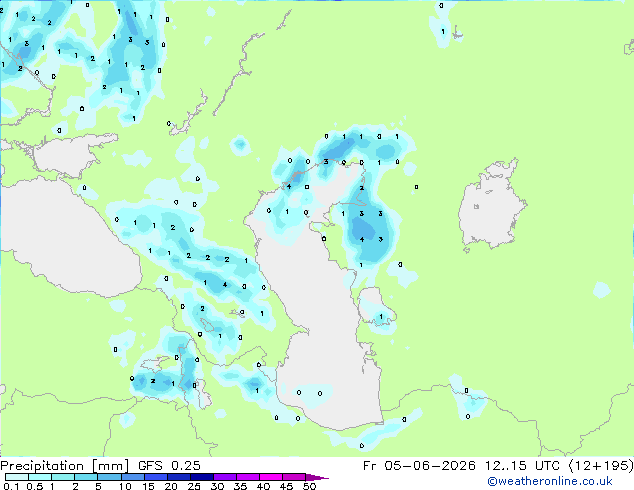The image size is (634, 490).
Task: Click the legend scale value 35
Action: [240, 486]
